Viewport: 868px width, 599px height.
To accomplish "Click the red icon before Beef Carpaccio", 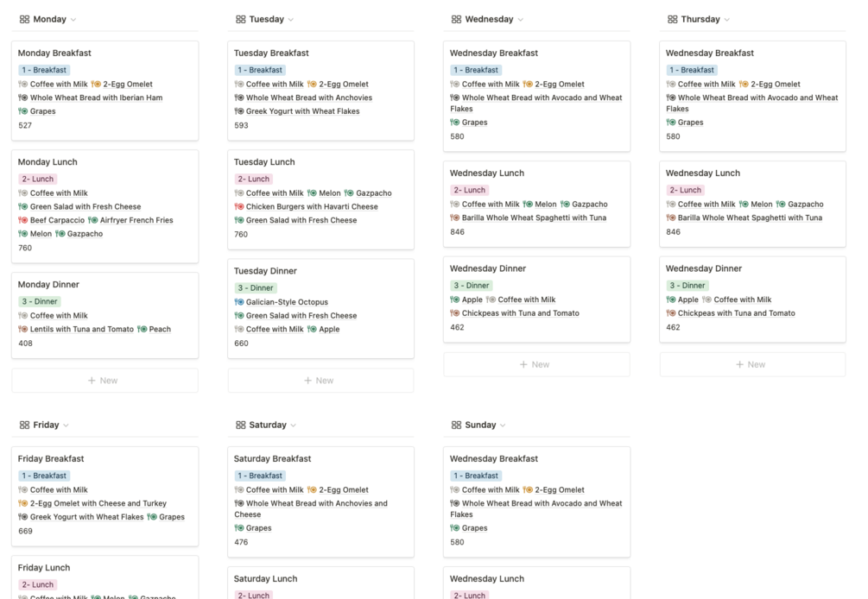I will [22, 220].
